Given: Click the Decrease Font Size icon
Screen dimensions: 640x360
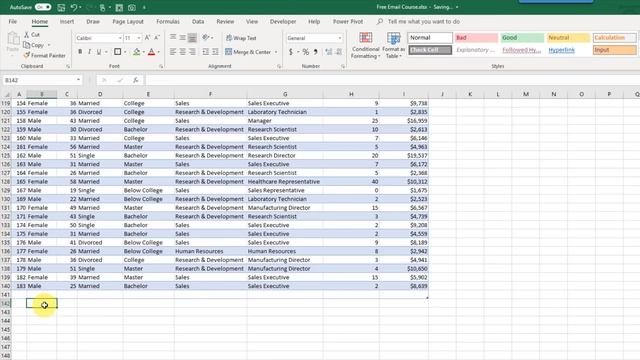Looking at the screenshot, I should click(157, 38).
